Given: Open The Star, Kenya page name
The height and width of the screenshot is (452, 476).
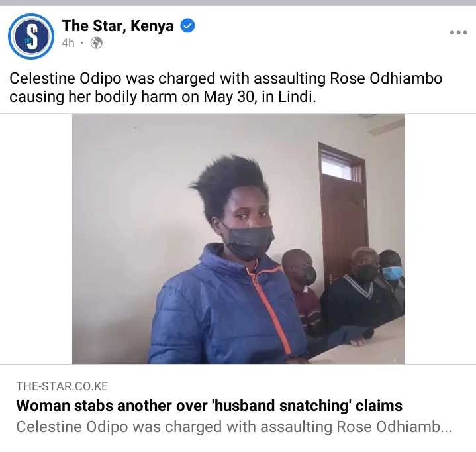Looking at the screenshot, I should click(x=118, y=26).
